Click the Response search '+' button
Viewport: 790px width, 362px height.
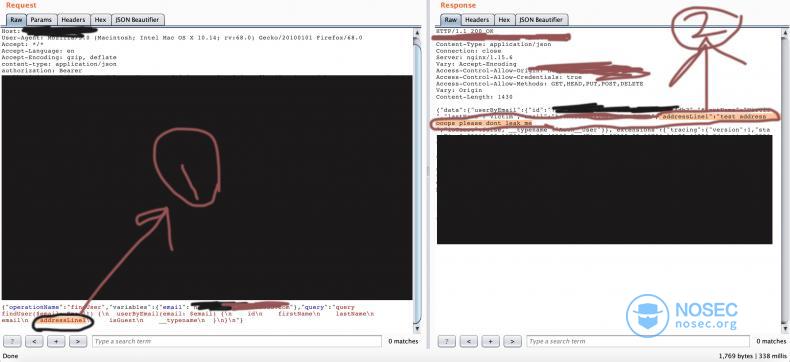[x=490, y=341]
